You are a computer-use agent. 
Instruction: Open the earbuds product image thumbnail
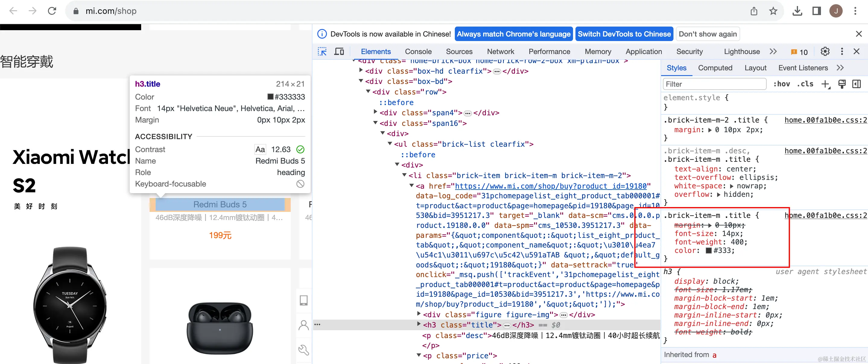pos(220,328)
